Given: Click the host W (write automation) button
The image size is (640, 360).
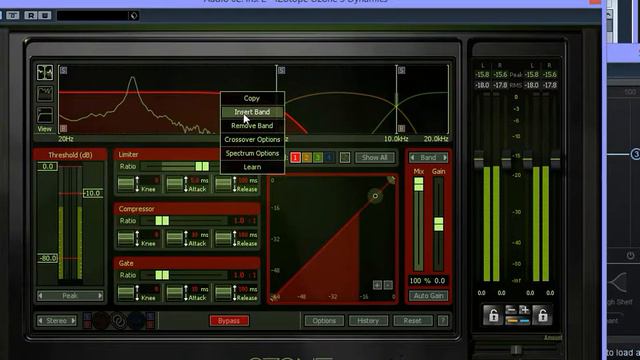Looking at the screenshot, I should [x=44, y=16].
